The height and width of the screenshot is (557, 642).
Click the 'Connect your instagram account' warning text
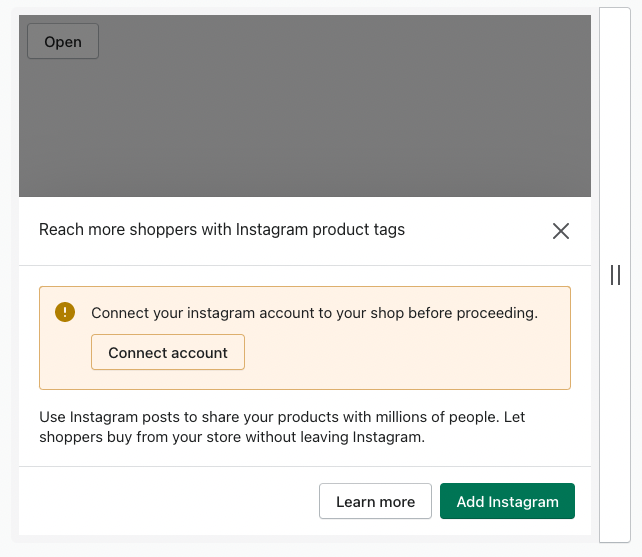coord(314,313)
